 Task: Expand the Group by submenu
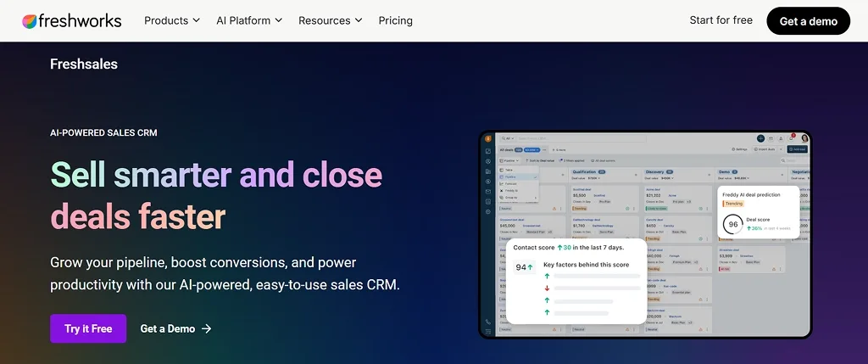coord(519,197)
